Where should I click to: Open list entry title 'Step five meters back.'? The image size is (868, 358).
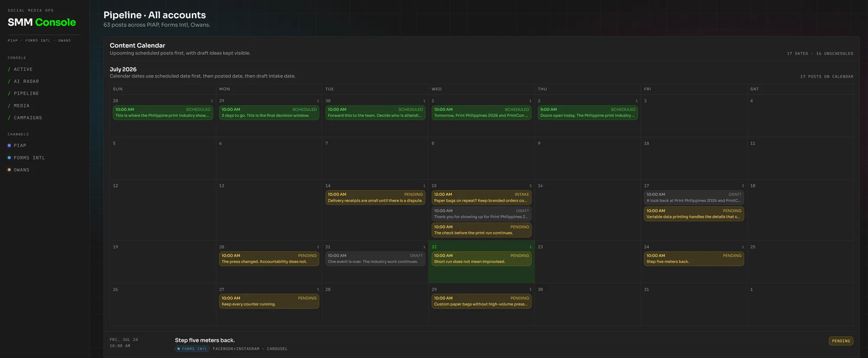coord(205,340)
